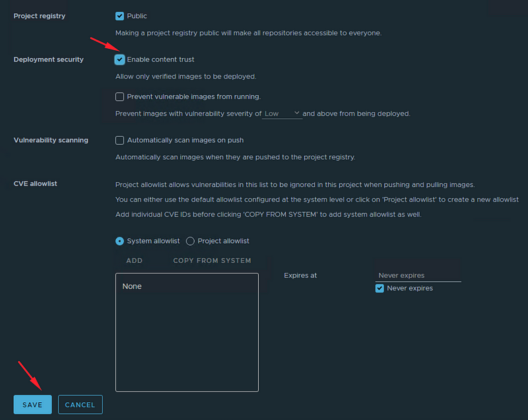Cancel the configuration changes
This screenshot has width=528, height=420.
click(80, 405)
